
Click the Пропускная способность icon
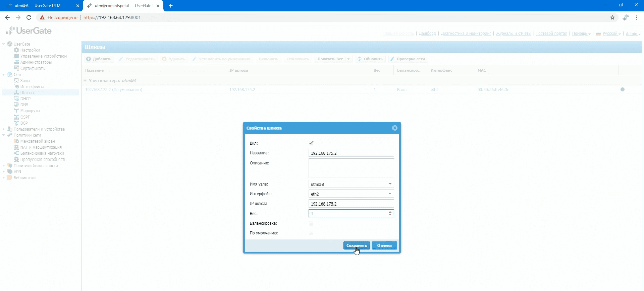pos(16,160)
